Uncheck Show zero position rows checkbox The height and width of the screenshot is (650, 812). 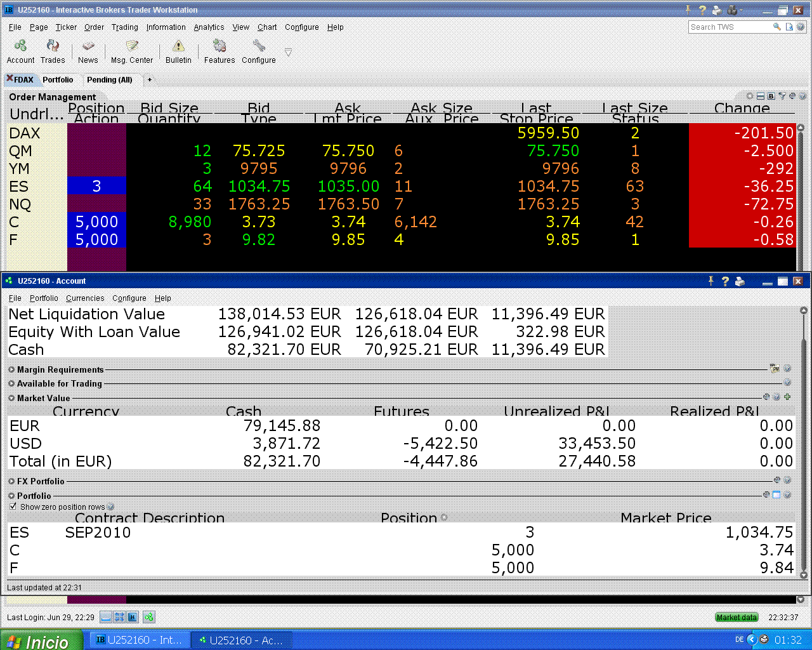click(x=13, y=507)
